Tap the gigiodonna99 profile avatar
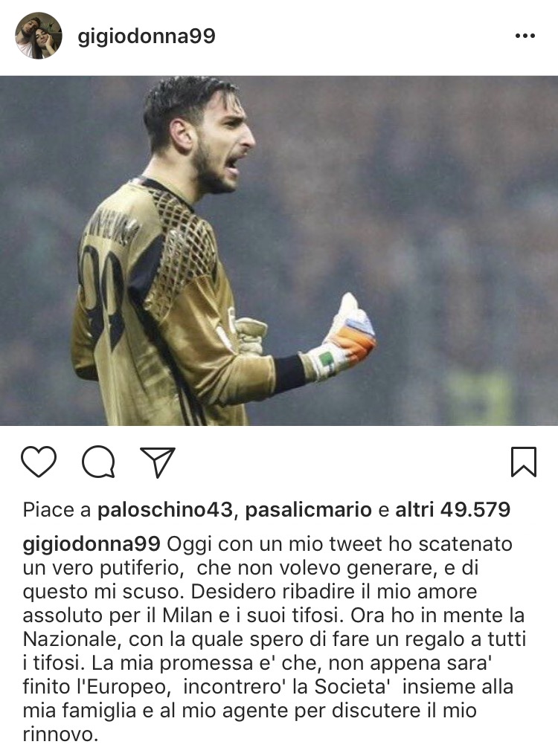This screenshot has width=558, height=756. (38, 36)
